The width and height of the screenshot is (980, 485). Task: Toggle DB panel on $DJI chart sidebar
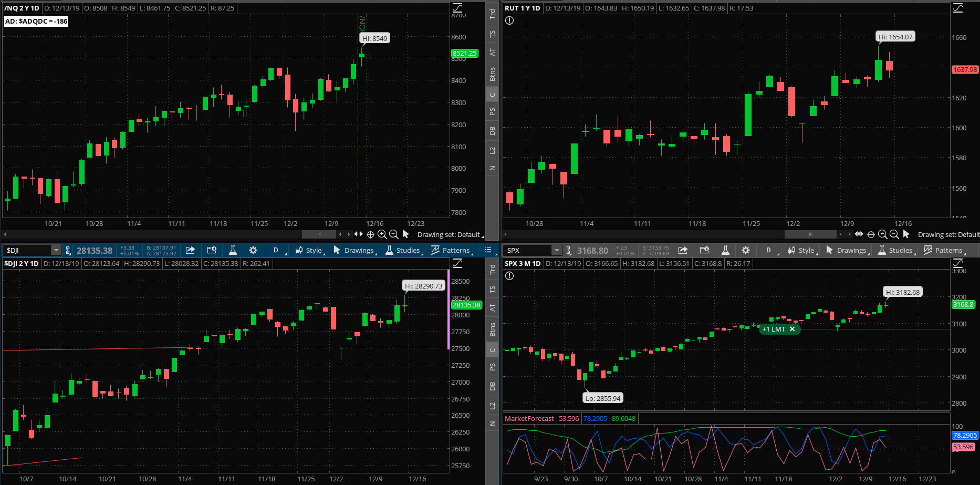(492, 386)
